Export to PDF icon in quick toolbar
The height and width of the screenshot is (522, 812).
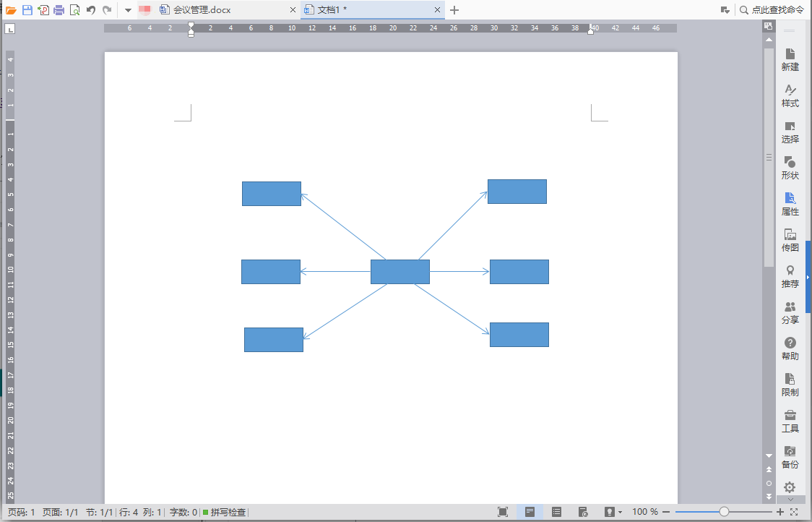click(x=43, y=10)
